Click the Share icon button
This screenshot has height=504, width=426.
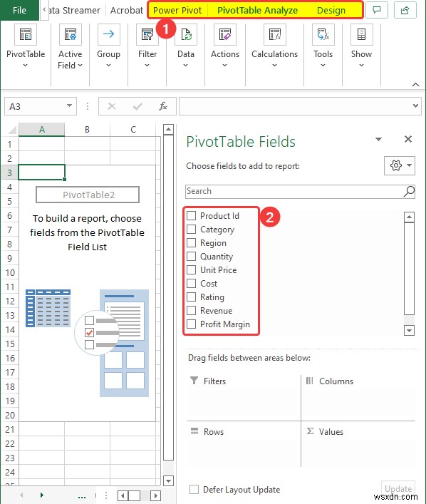click(405, 10)
